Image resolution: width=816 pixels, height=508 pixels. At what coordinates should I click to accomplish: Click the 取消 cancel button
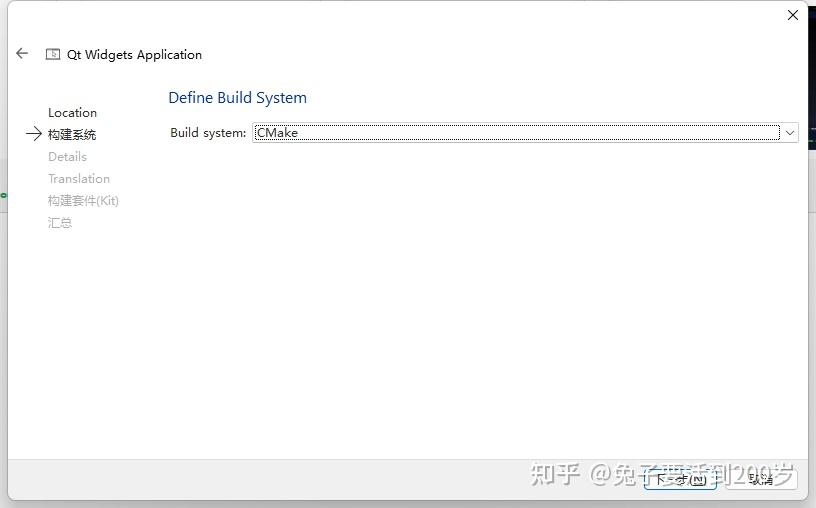(x=761, y=479)
